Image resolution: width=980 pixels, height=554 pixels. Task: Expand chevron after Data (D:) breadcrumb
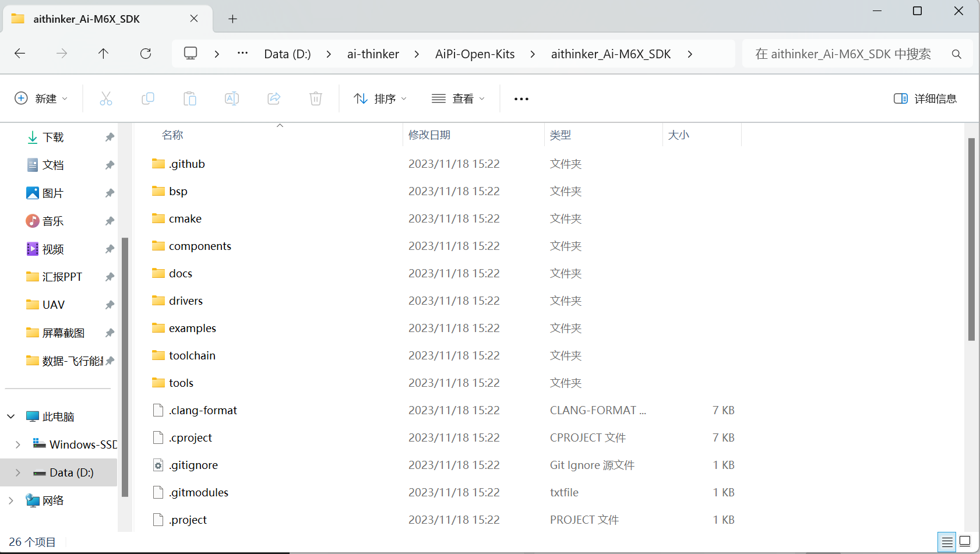(x=329, y=54)
